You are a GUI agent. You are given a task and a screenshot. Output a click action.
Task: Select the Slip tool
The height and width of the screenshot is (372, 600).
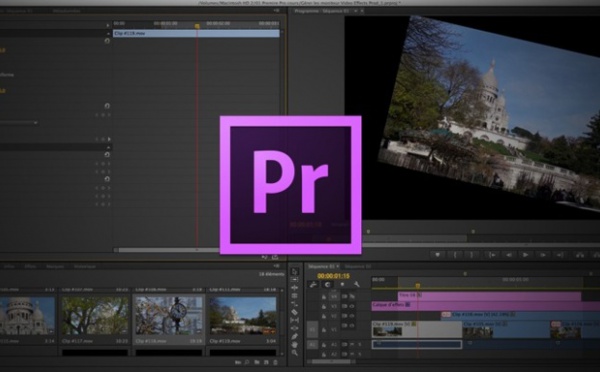click(294, 320)
